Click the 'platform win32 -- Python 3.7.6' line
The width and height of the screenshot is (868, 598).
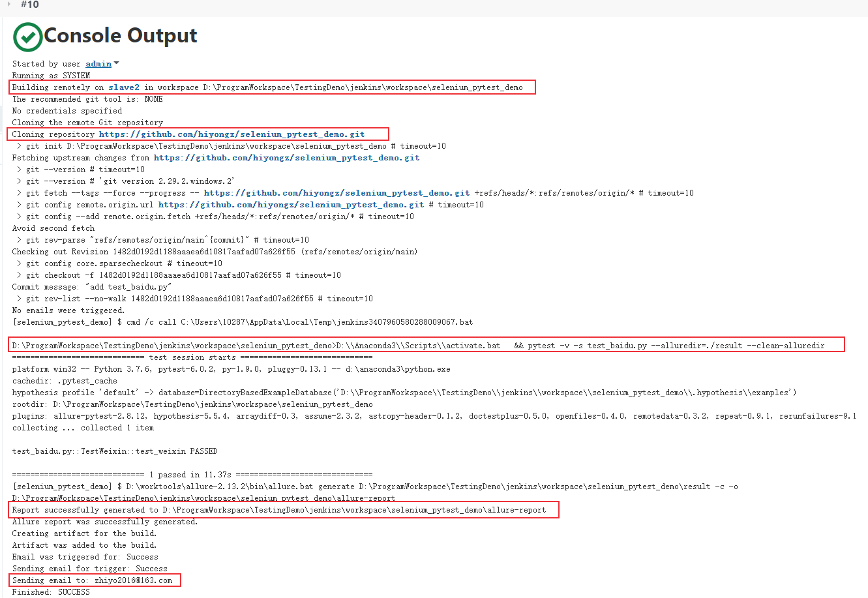click(231, 369)
